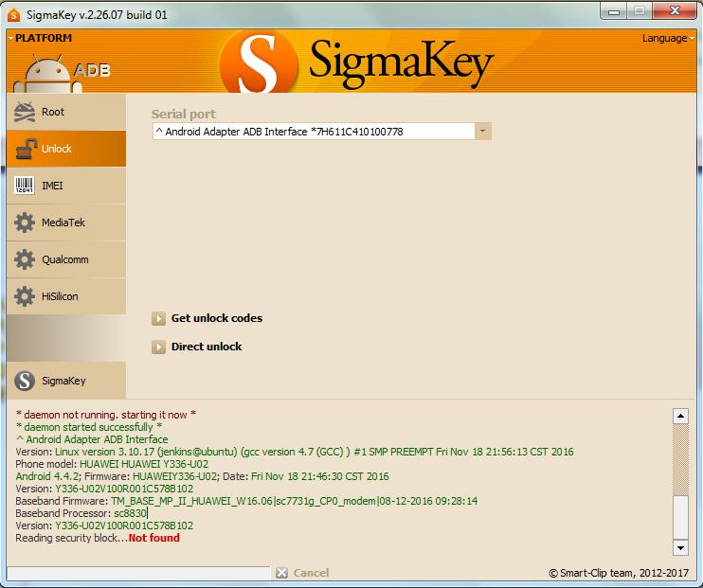Viewport: 703px width, 588px height.
Task: Click 'daemon not running. starting it now' line
Action: 106,415
